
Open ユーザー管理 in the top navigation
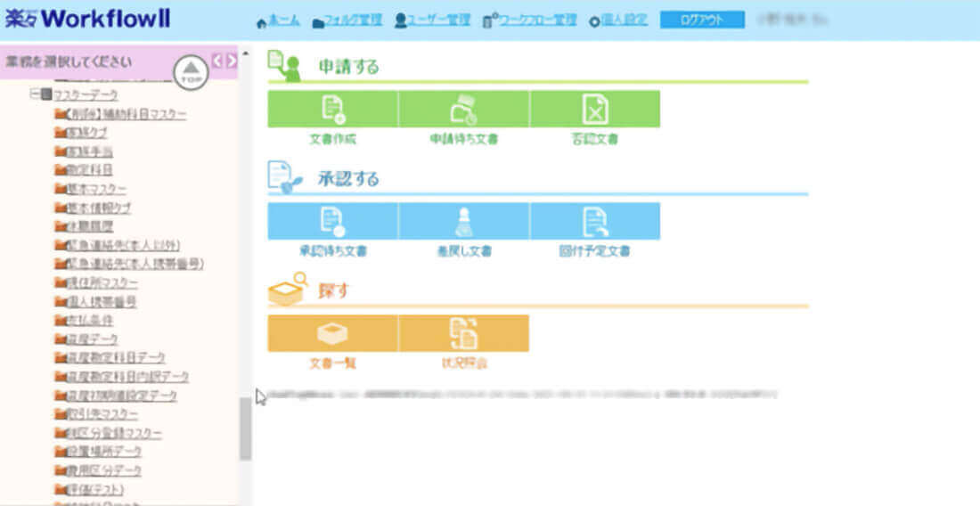432,20
